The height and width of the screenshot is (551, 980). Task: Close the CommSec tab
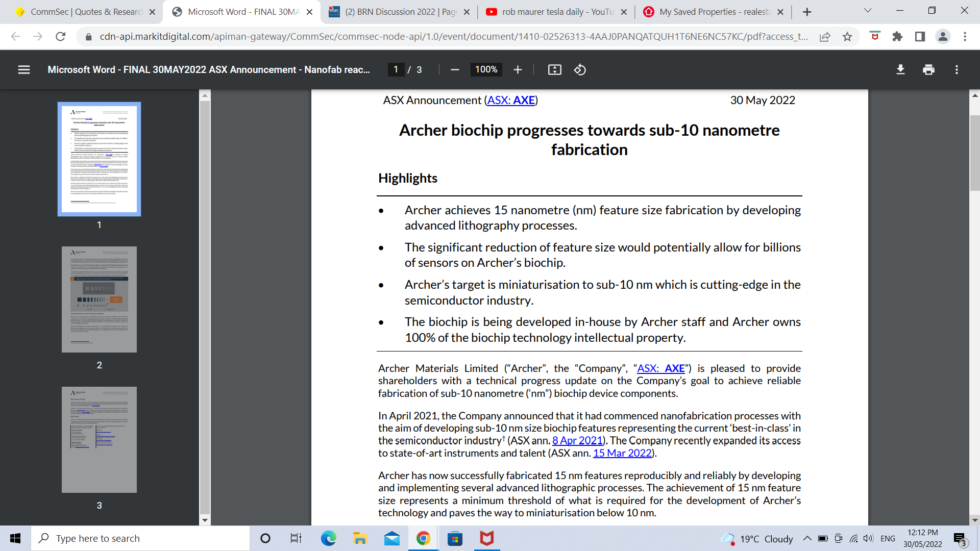click(x=152, y=12)
